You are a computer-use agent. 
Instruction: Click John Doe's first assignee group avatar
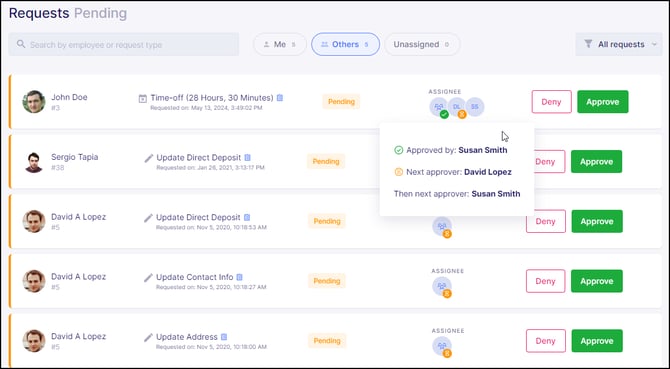tap(438, 107)
